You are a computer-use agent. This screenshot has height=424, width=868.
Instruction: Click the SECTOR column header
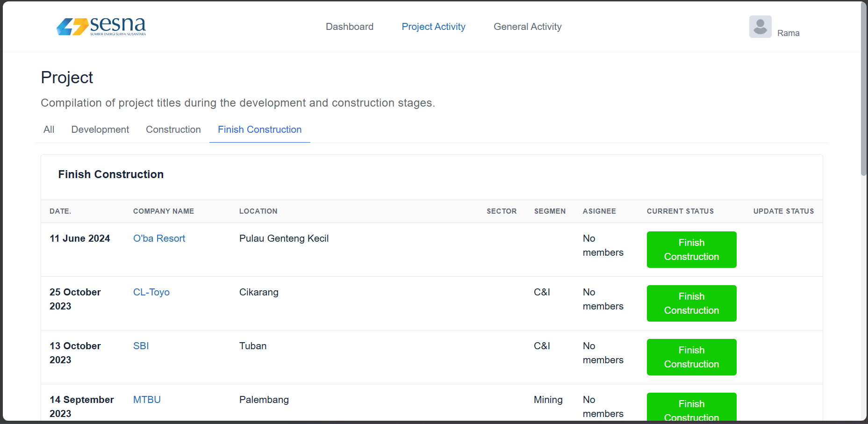pyautogui.click(x=502, y=211)
